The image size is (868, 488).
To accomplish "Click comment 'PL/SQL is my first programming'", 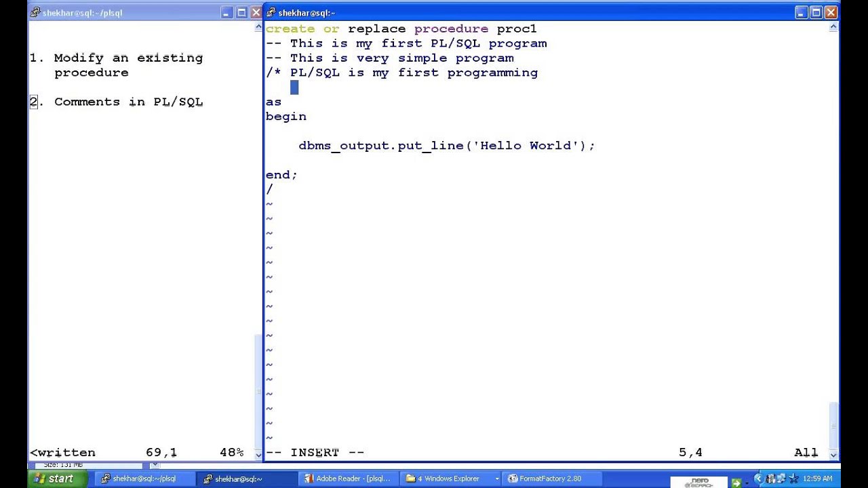I will pyautogui.click(x=402, y=73).
